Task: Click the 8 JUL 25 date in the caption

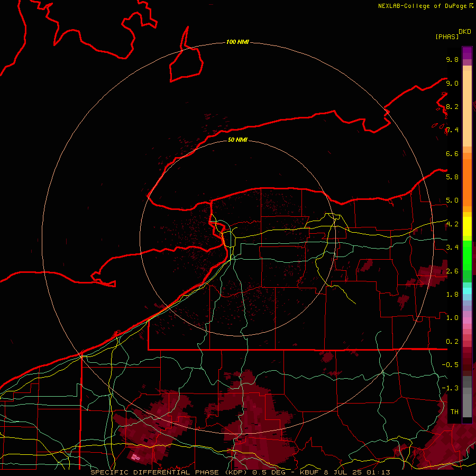Action: 343,472
